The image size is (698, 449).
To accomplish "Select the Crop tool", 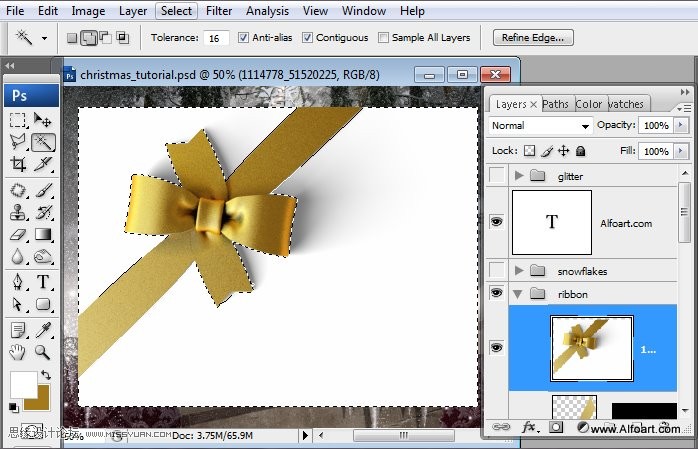I will [18, 164].
